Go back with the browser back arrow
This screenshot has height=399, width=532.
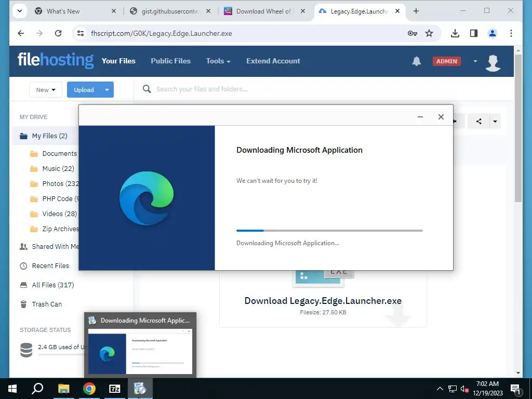tap(21, 33)
